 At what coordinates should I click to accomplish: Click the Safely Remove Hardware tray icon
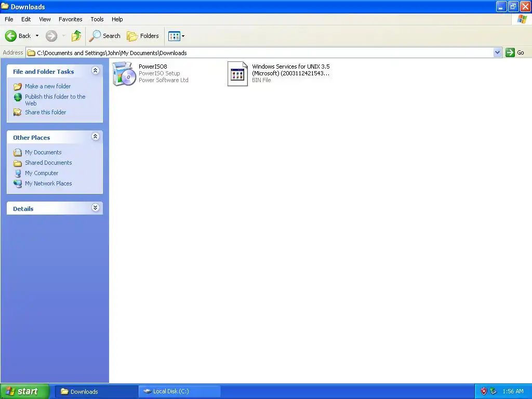click(x=494, y=391)
